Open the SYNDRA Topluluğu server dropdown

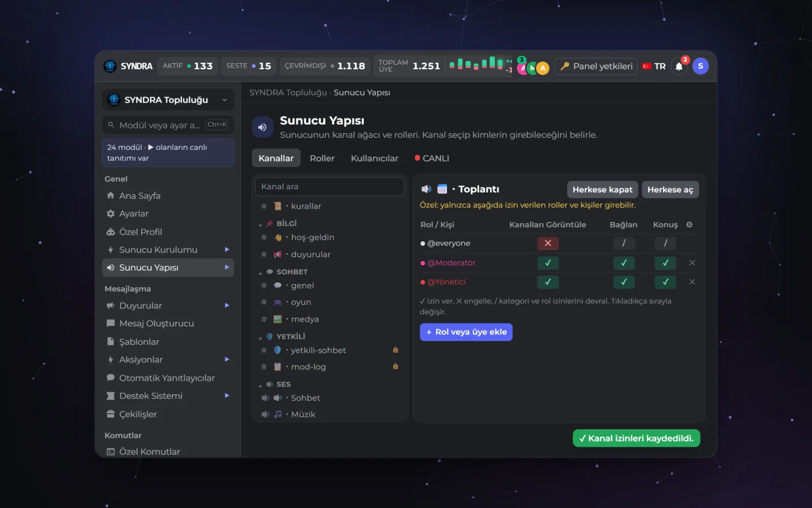[168, 100]
